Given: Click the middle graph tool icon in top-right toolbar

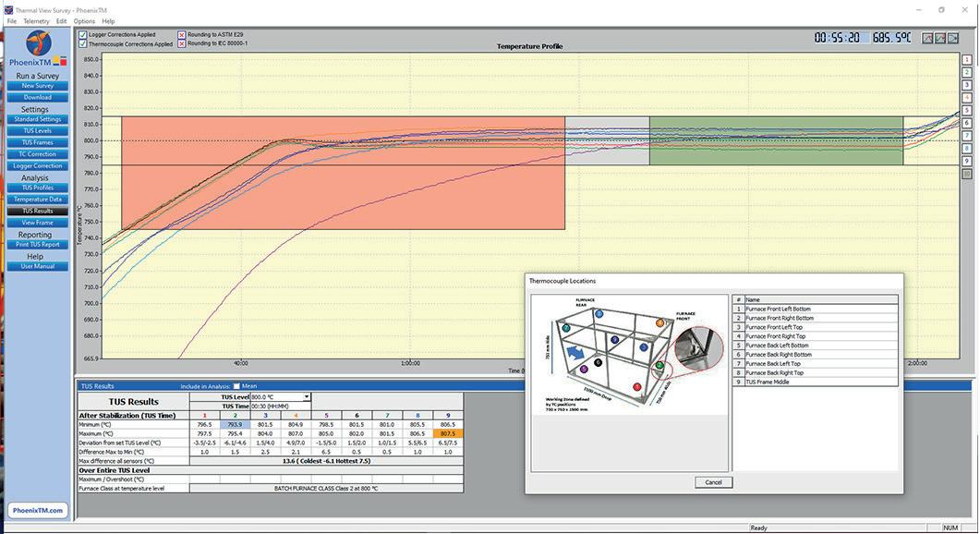Looking at the screenshot, I should point(940,38).
